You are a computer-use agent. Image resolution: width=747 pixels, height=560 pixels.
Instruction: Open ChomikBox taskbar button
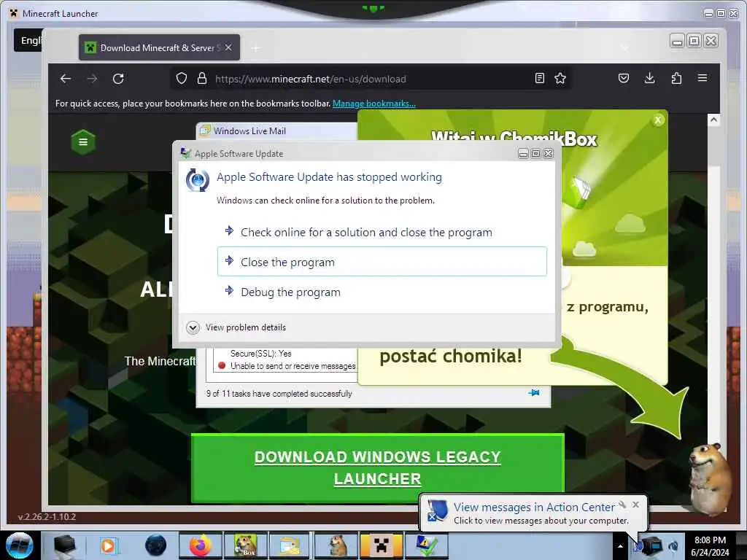tap(245, 545)
